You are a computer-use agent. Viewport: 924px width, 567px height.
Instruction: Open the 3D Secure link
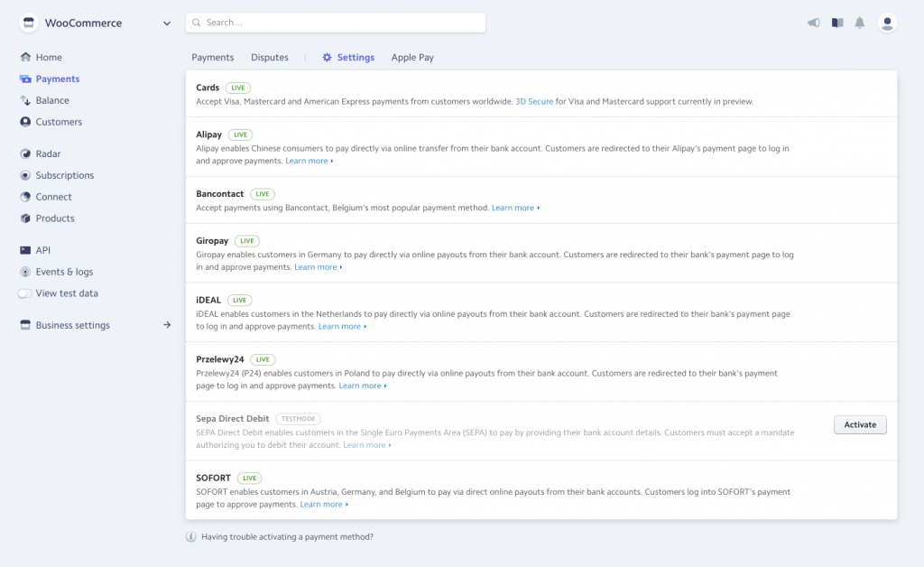click(x=533, y=101)
